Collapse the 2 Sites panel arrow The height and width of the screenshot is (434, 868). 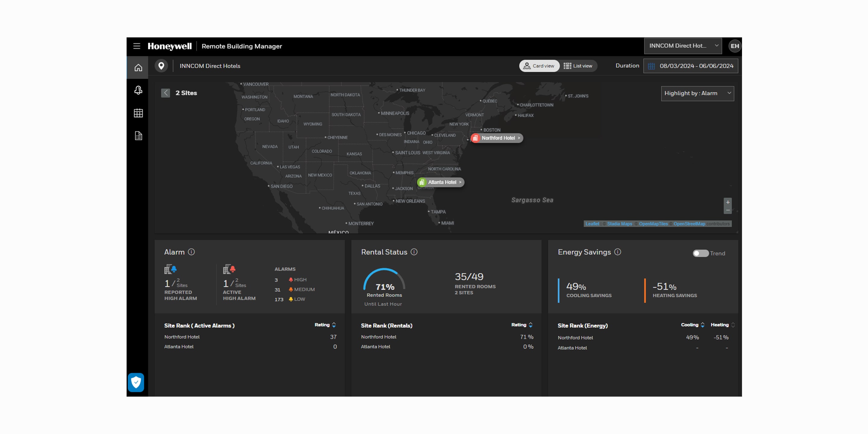(165, 93)
